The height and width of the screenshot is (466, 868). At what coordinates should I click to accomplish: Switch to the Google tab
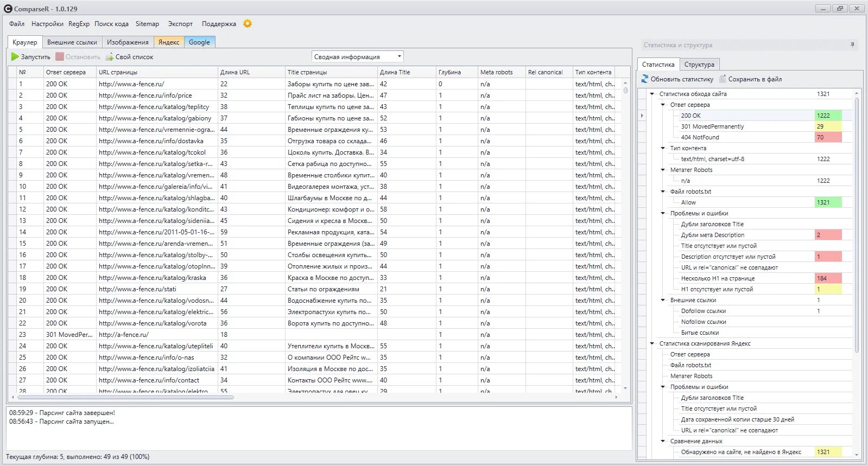(x=199, y=42)
